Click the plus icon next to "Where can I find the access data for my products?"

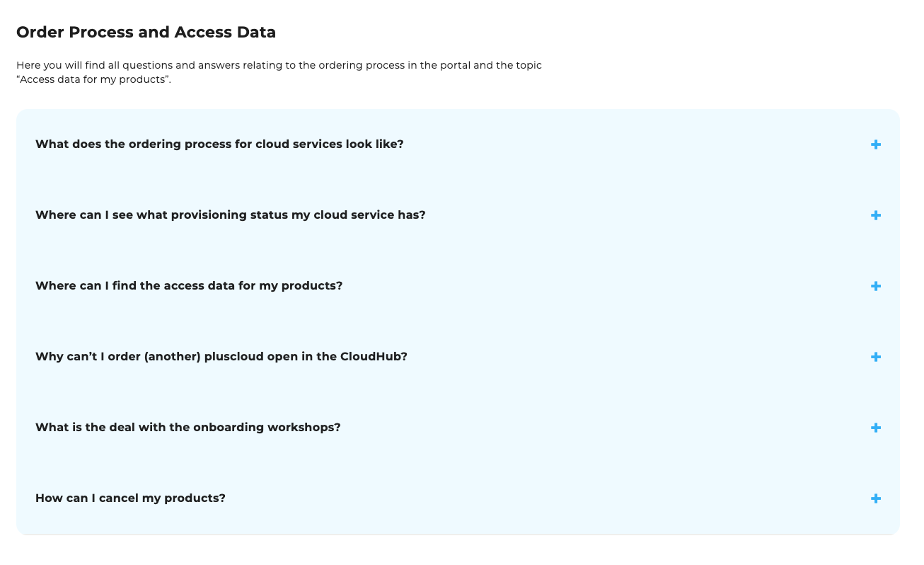point(876,286)
